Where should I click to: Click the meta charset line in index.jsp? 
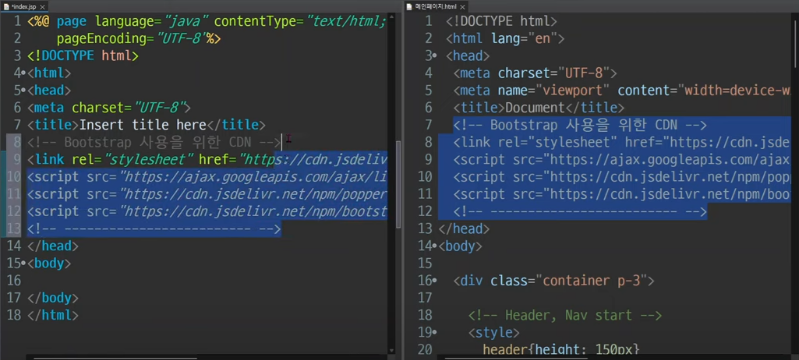[109, 108]
